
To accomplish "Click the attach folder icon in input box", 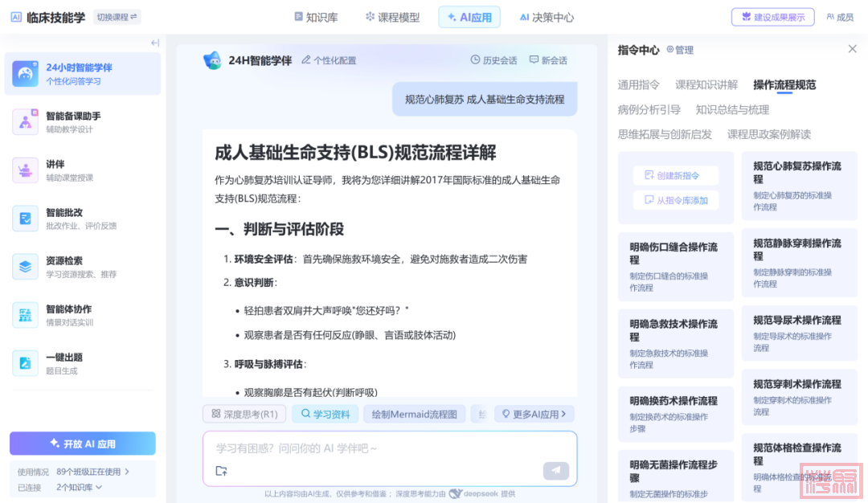I will pyautogui.click(x=221, y=471).
